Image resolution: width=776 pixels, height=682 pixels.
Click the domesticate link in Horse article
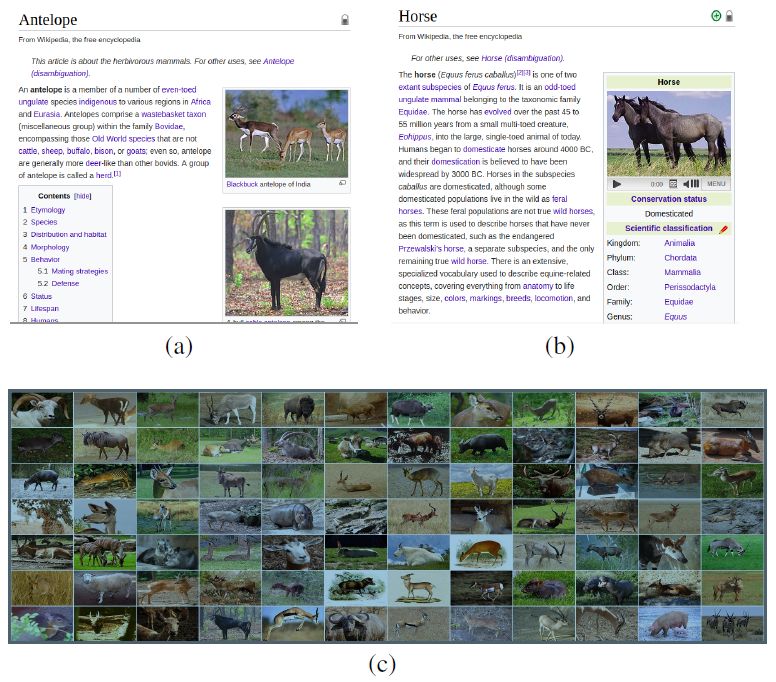pos(484,149)
